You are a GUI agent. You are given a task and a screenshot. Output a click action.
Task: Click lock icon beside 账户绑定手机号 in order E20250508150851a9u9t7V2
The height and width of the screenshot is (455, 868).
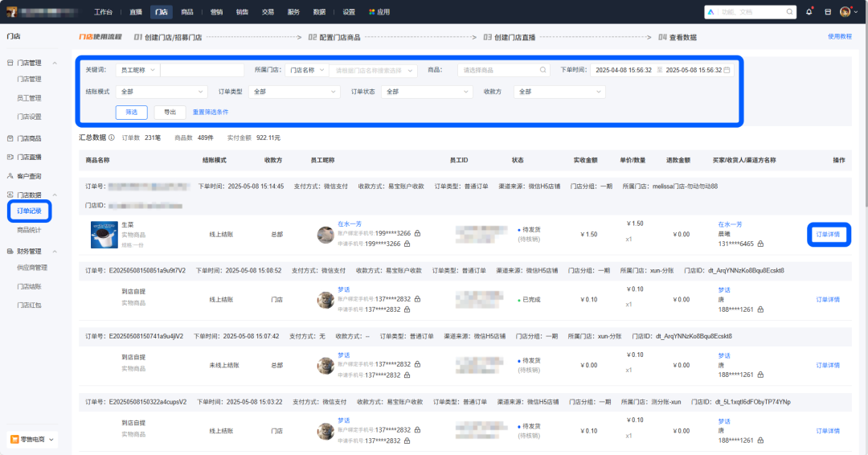tap(417, 299)
